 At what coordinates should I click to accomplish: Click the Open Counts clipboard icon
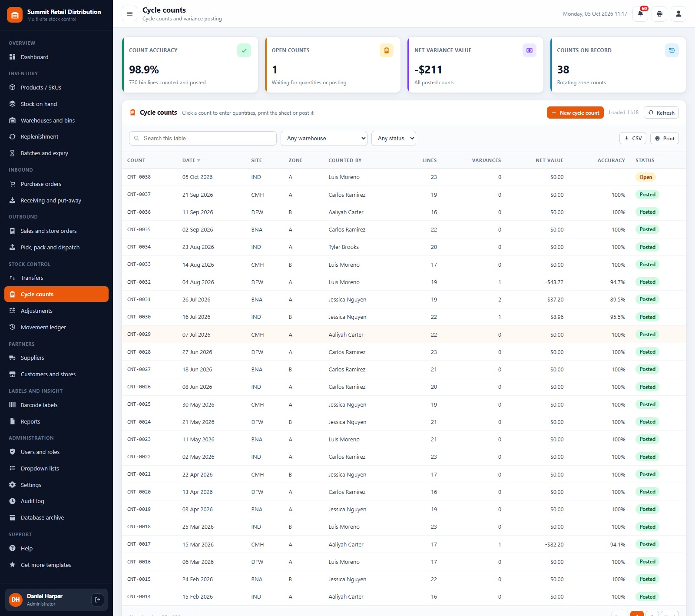[x=387, y=50]
